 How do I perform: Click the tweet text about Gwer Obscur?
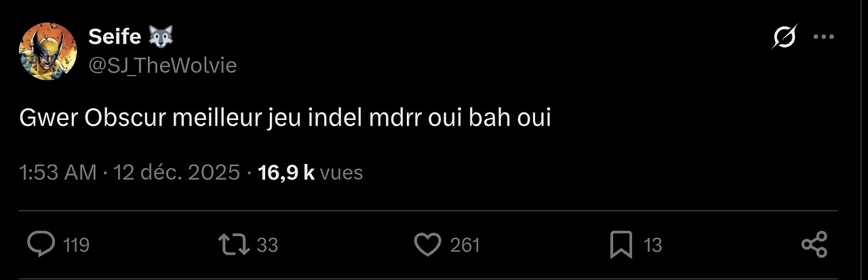pyautogui.click(x=285, y=119)
